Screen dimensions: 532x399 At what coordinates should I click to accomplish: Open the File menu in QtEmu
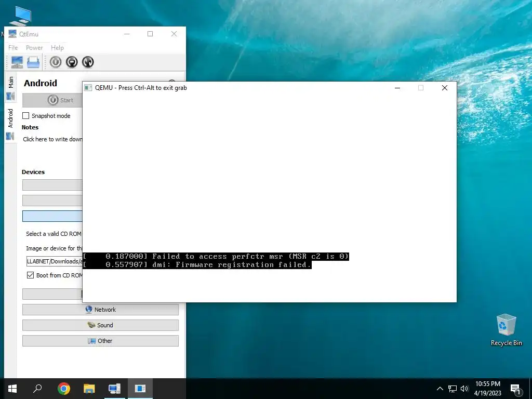pos(13,48)
